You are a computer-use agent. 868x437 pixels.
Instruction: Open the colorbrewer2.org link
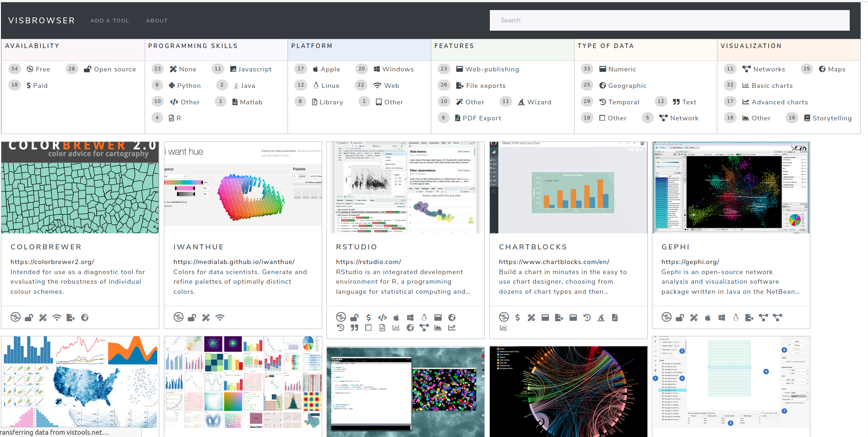tap(52, 262)
